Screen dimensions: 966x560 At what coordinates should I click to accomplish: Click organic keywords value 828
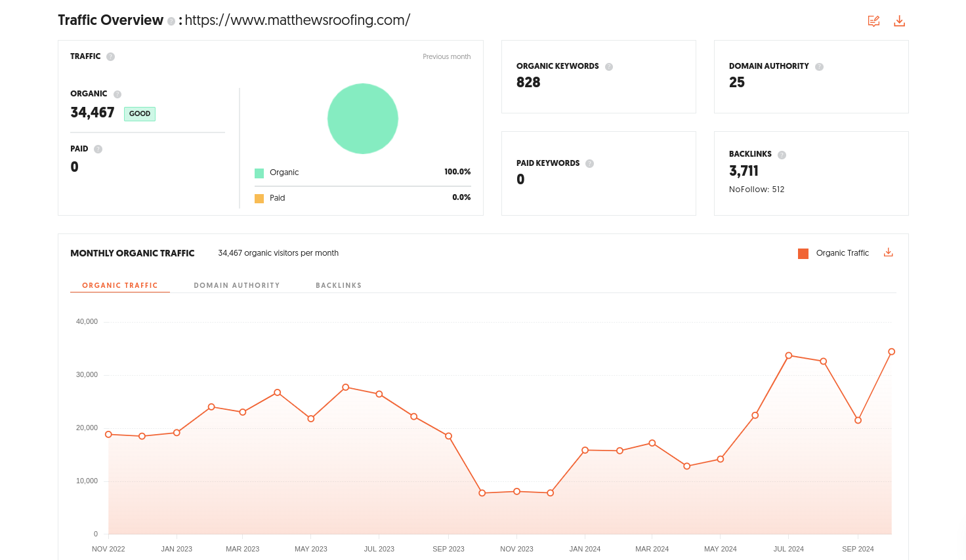(x=528, y=83)
